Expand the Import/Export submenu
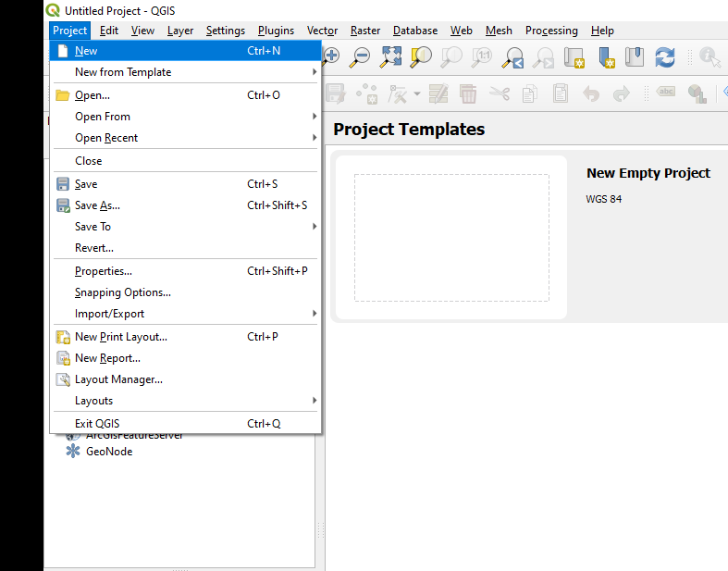This screenshot has width=728, height=571. (x=186, y=314)
